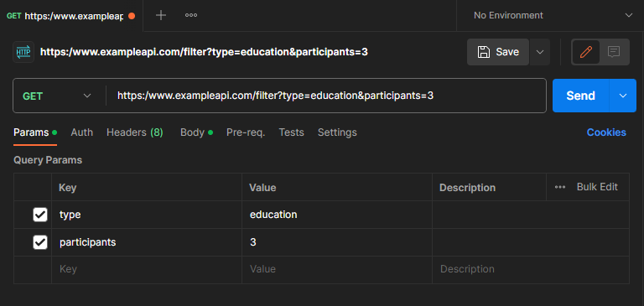Viewport: 644px width, 306px height.
Task: Open the comments icon panel
Action: [614, 52]
